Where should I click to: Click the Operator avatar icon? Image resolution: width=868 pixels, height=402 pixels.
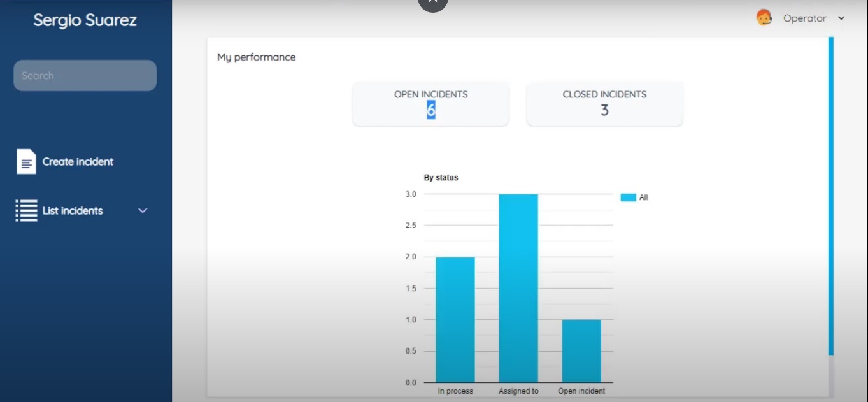point(764,18)
